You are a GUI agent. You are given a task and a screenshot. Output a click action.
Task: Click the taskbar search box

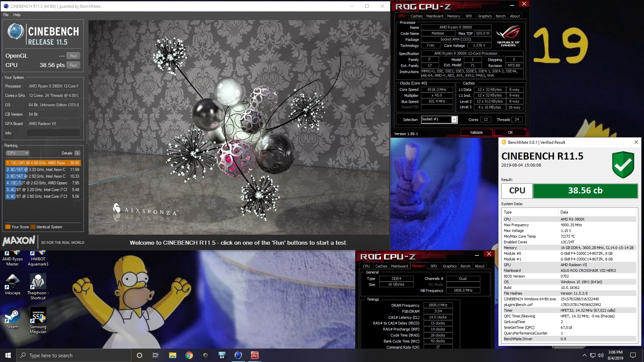[x=74, y=355]
